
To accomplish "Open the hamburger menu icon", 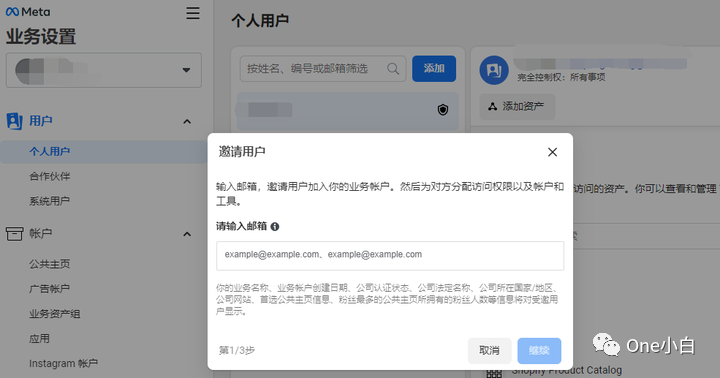I will coord(193,13).
